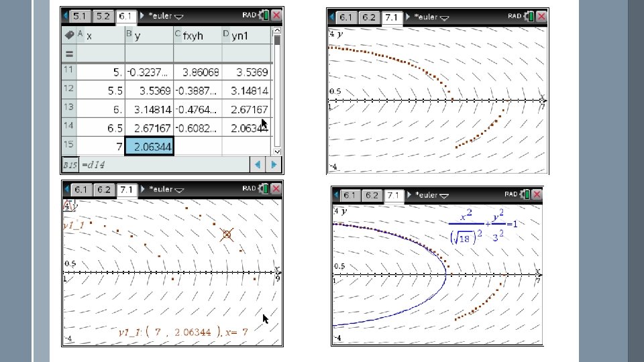644x362 pixels.
Task: Go to previous pages arrow in bottom-left window
Action: [x=66, y=189]
